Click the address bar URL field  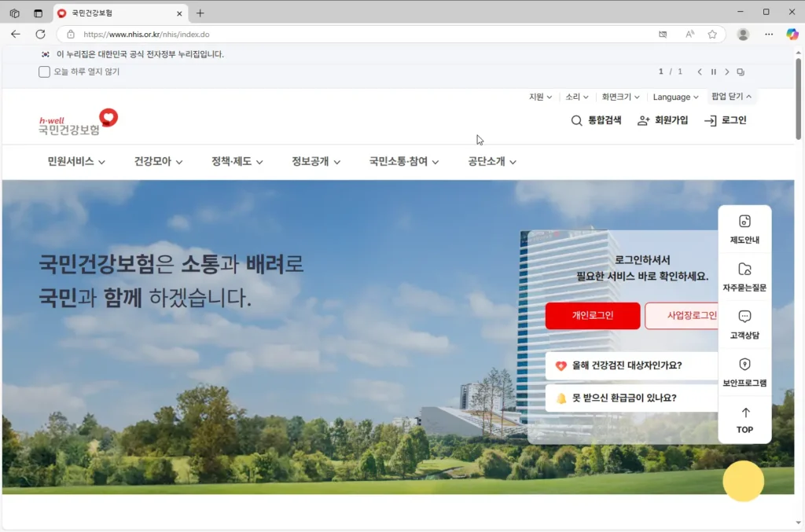359,35
